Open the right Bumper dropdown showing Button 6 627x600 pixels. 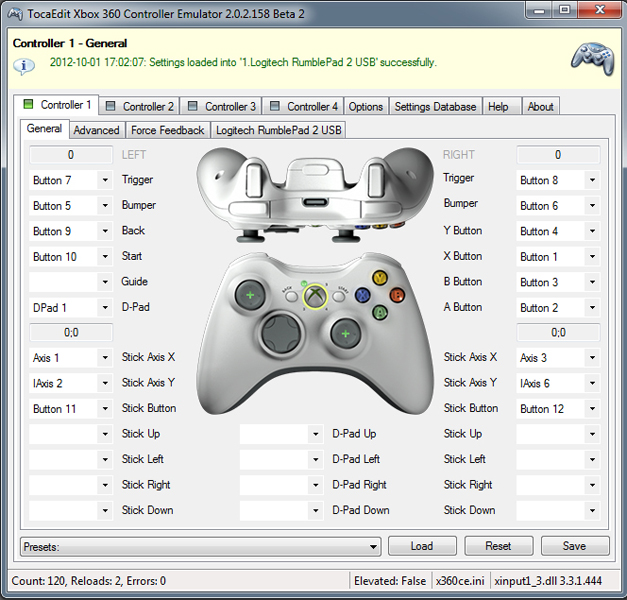558,206
